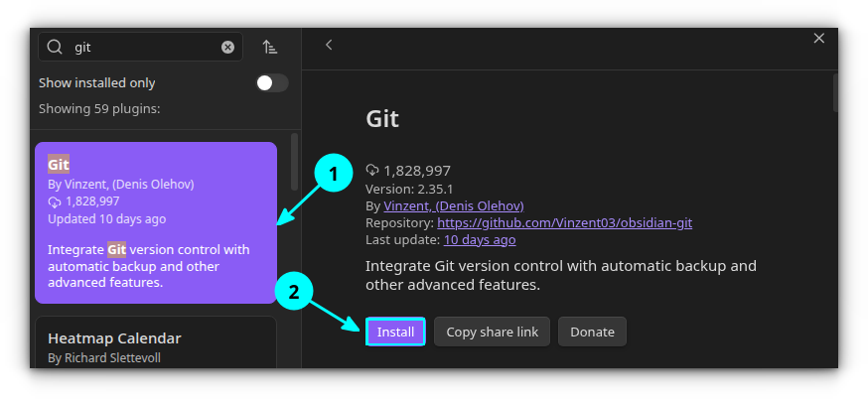
Task: Select the Git plugin card
Action: [155, 222]
